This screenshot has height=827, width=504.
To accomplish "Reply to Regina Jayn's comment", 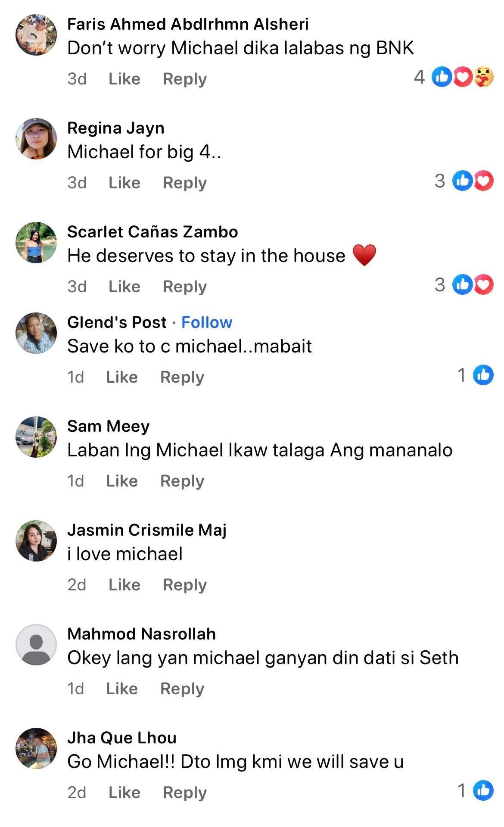I will click(x=184, y=183).
